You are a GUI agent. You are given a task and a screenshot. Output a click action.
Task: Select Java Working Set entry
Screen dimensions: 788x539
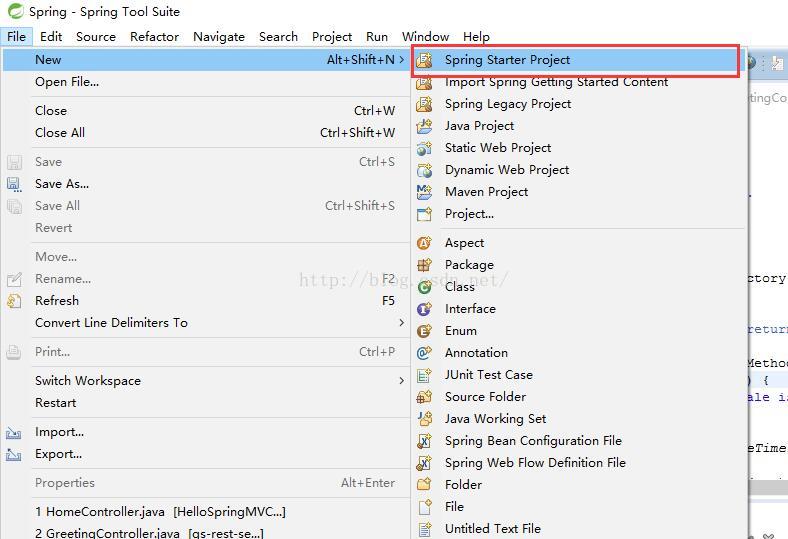coord(579,419)
